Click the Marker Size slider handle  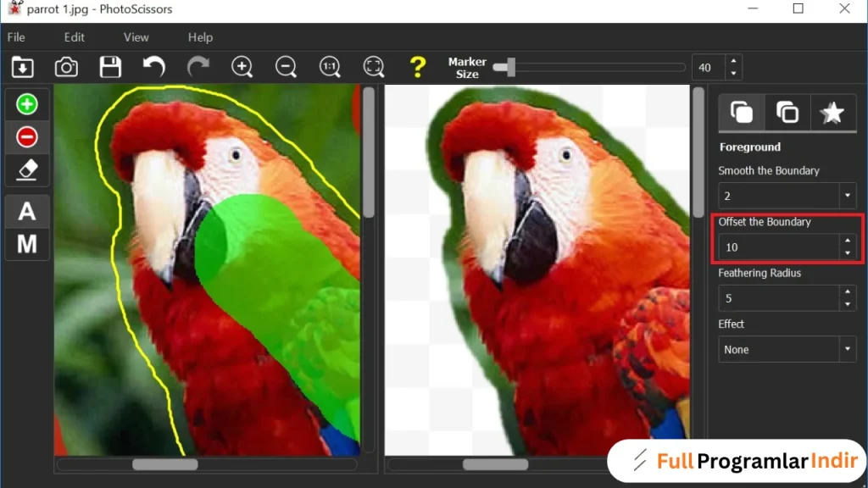pos(509,67)
